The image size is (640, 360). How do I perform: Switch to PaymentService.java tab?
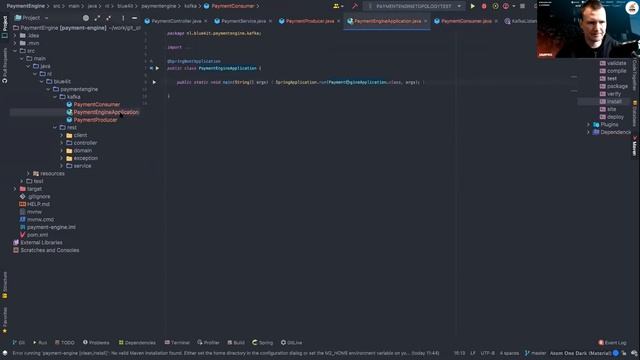pos(243,21)
